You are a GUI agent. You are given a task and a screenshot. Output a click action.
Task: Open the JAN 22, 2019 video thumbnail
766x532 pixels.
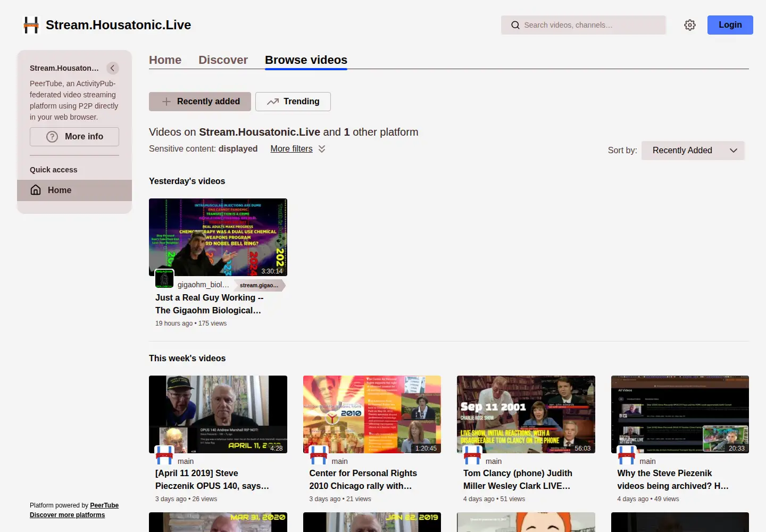(372, 522)
